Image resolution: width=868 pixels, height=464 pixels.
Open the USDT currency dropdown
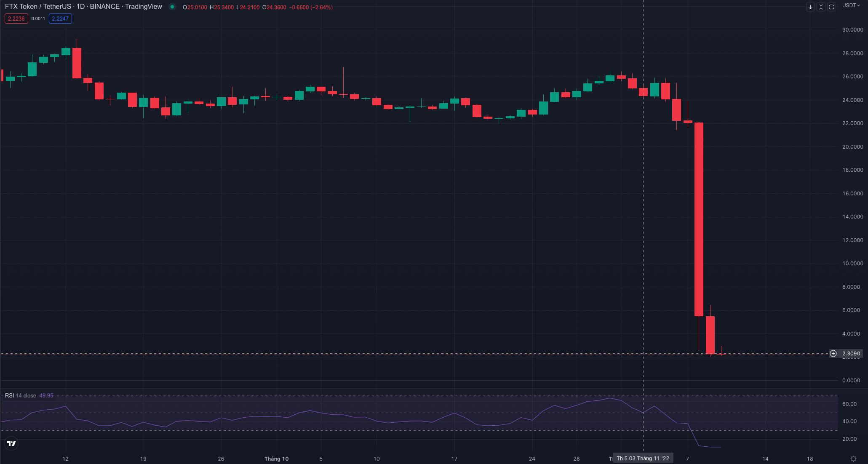(x=851, y=5)
